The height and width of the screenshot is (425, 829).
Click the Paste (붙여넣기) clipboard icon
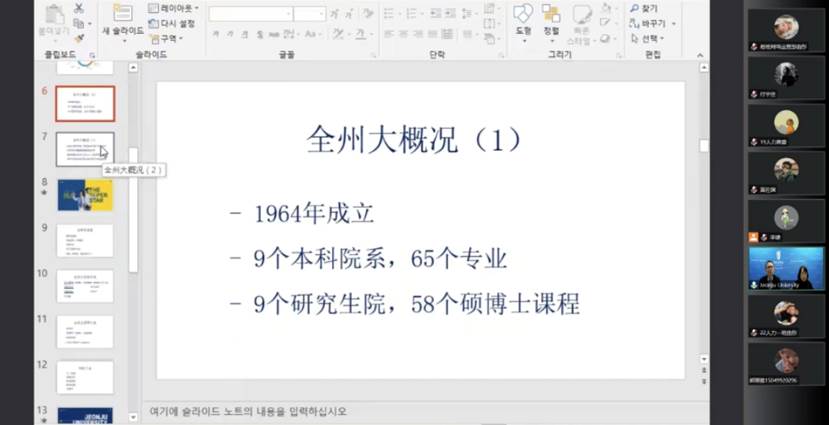[53, 15]
